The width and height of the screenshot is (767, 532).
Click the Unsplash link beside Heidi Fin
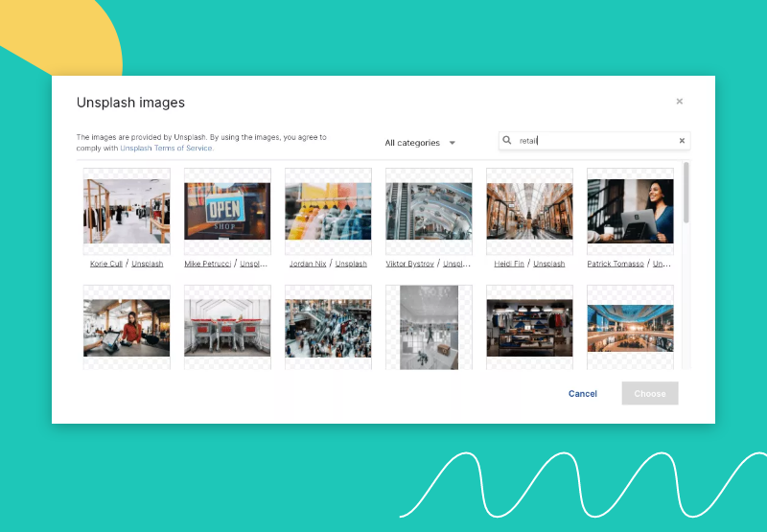pos(548,264)
